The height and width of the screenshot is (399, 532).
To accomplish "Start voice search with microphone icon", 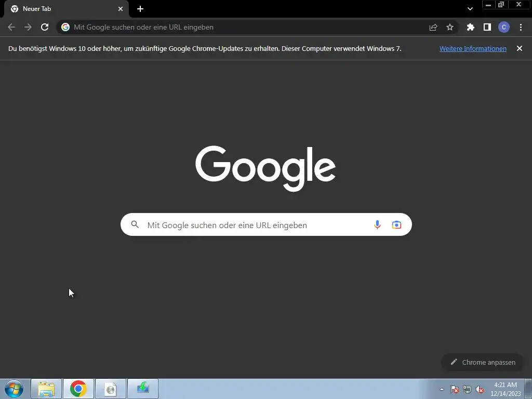I will [x=377, y=224].
